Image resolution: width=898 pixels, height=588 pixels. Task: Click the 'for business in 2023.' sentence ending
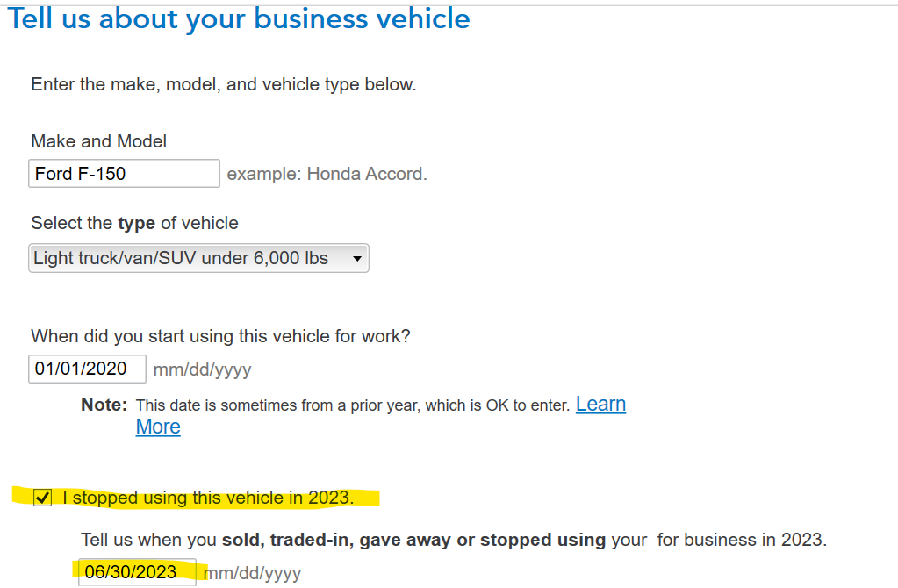[742, 540]
